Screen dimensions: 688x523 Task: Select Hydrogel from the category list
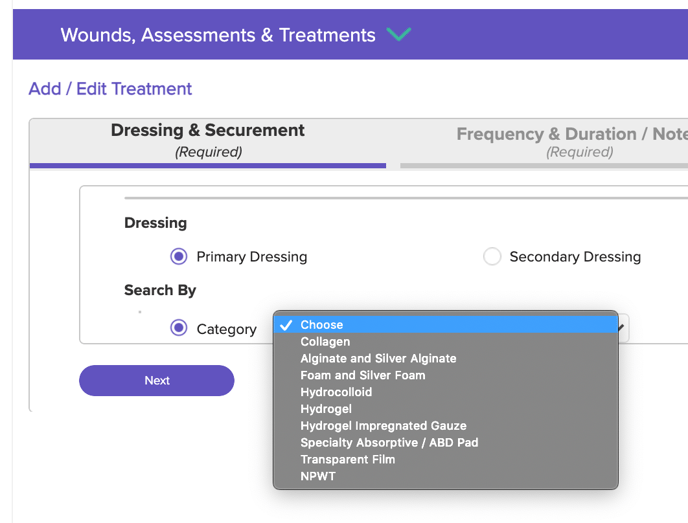click(x=326, y=409)
